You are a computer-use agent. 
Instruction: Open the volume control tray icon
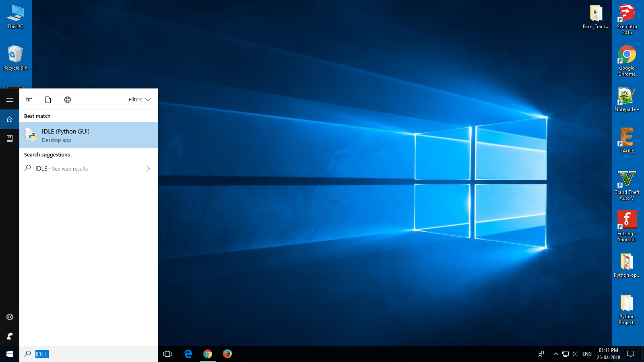(575, 354)
